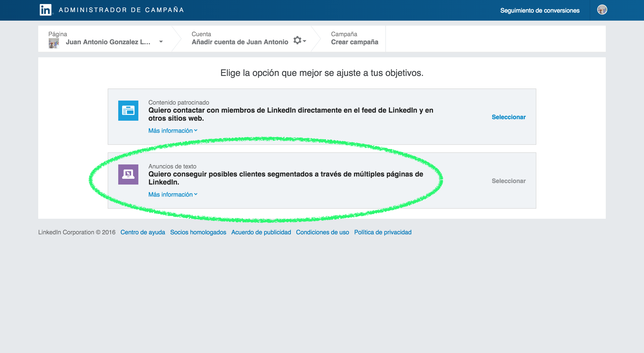The height and width of the screenshot is (353, 644).
Task: Click the LinkedIn logo icon
Action: [x=46, y=10]
